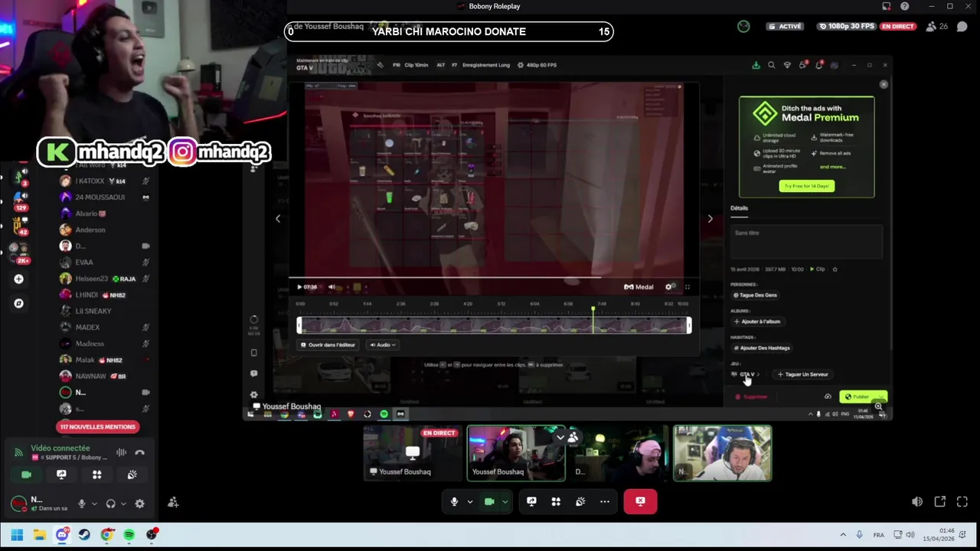Select Youssef Boushaq live stream thumbnail

pos(412,453)
